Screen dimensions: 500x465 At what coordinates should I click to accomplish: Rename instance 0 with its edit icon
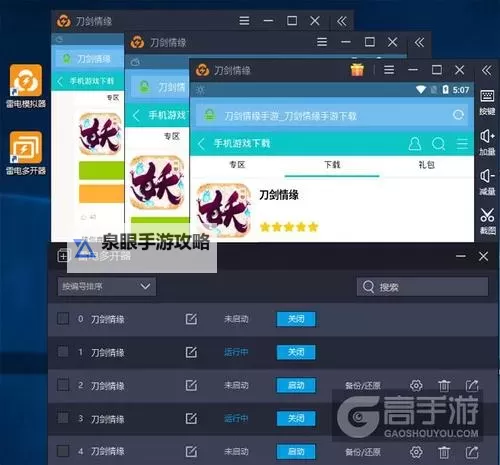click(x=191, y=319)
